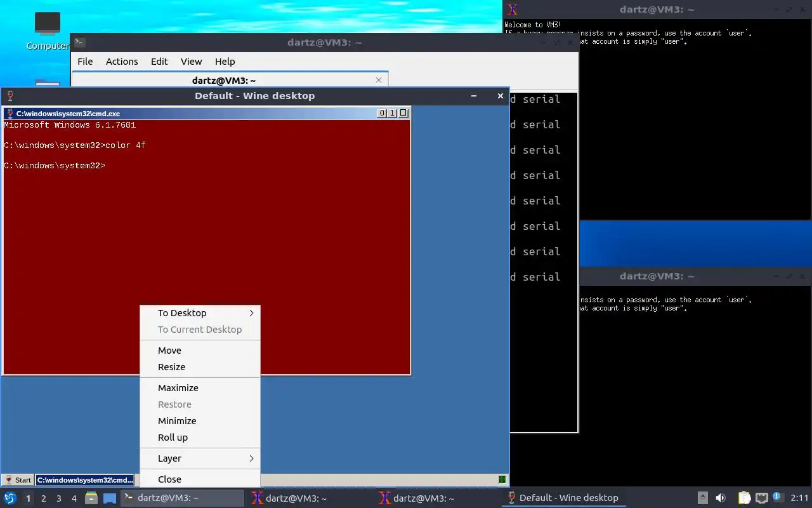The image size is (812, 508).
Task: Expand the To Desktop submenu
Action: point(200,313)
